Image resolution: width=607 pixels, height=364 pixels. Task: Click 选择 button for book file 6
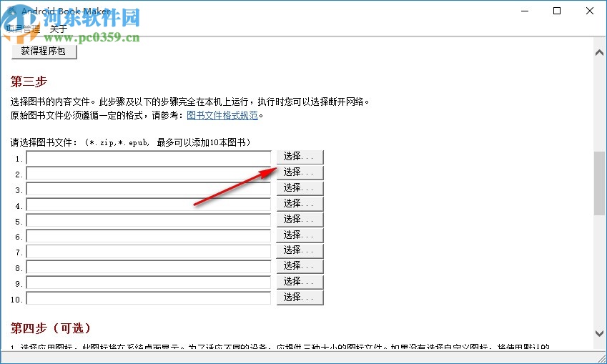300,235
